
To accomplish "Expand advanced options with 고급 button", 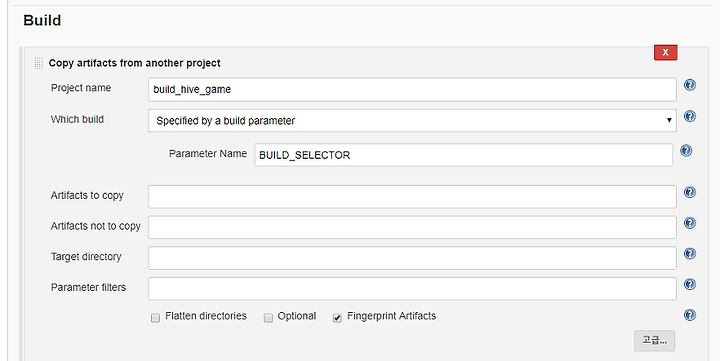I will point(654,340).
